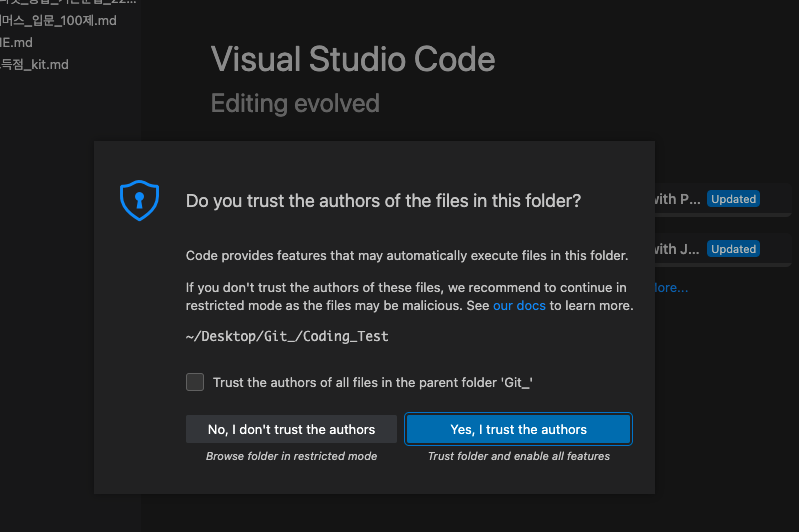Click the "More..." link behind the dialog

(x=672, y=287)
